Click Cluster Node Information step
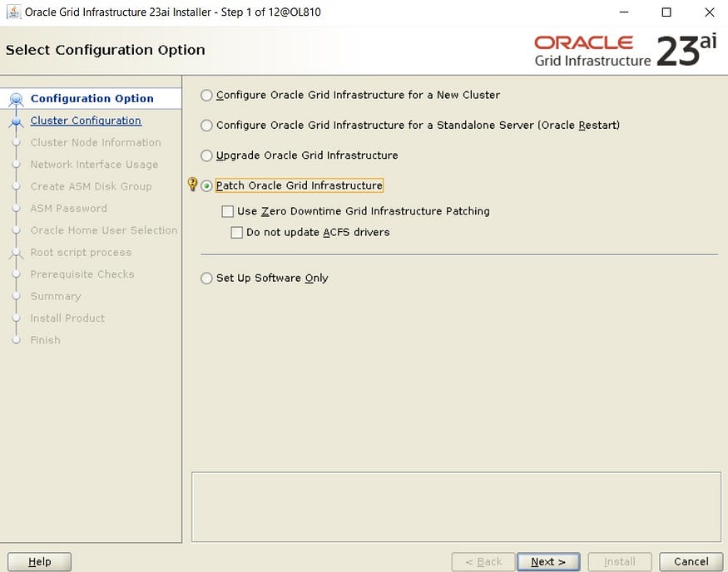728x572 pixels. click(96, 142)
